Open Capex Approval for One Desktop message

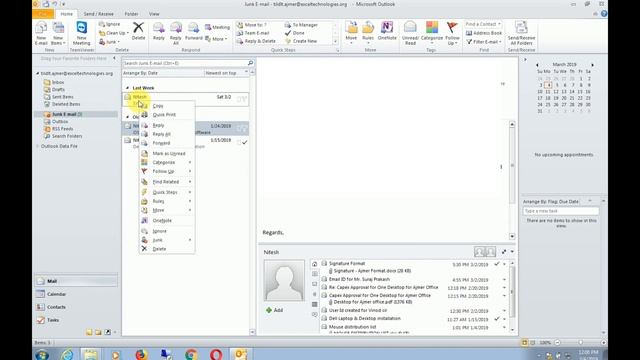point(380,295)
